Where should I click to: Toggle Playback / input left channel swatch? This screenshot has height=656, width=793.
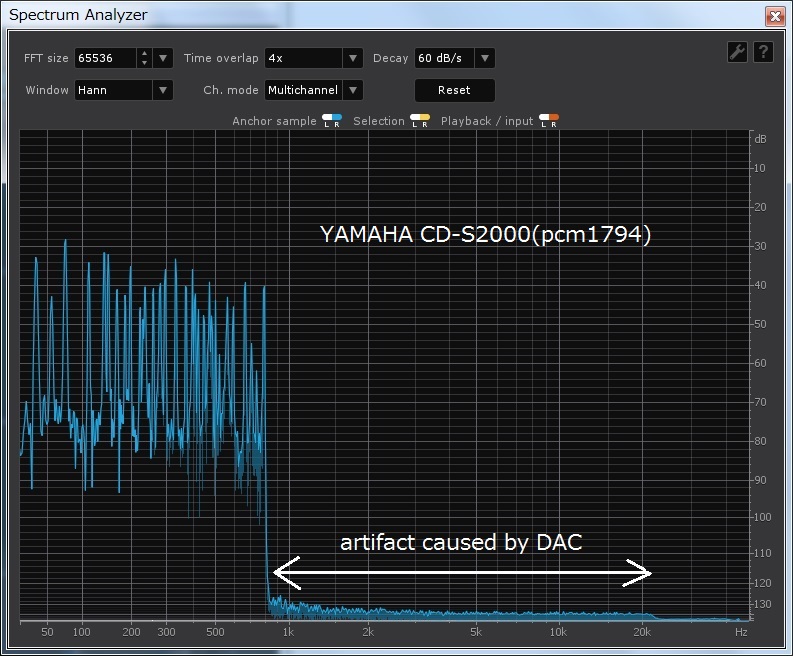(544, 121)
